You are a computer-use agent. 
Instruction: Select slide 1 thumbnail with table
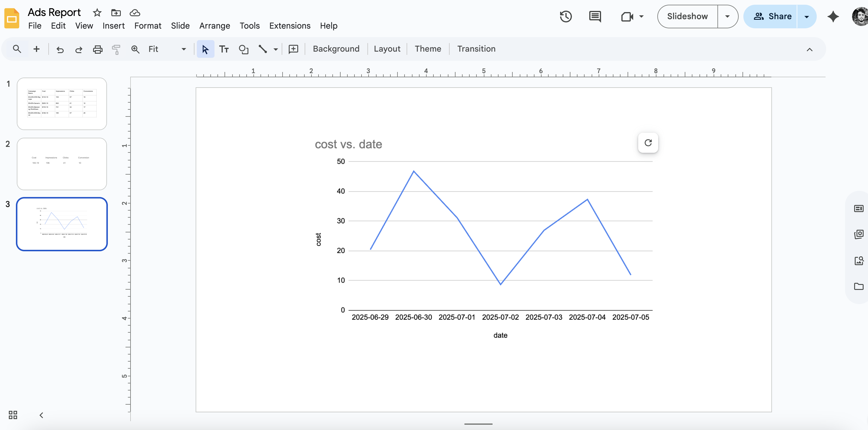(62, 104)
